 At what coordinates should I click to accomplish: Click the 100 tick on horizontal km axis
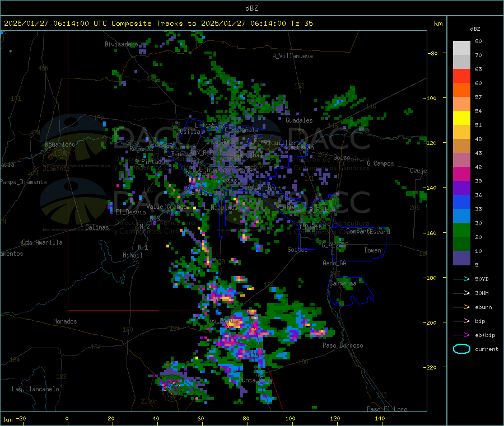(290, 418)
